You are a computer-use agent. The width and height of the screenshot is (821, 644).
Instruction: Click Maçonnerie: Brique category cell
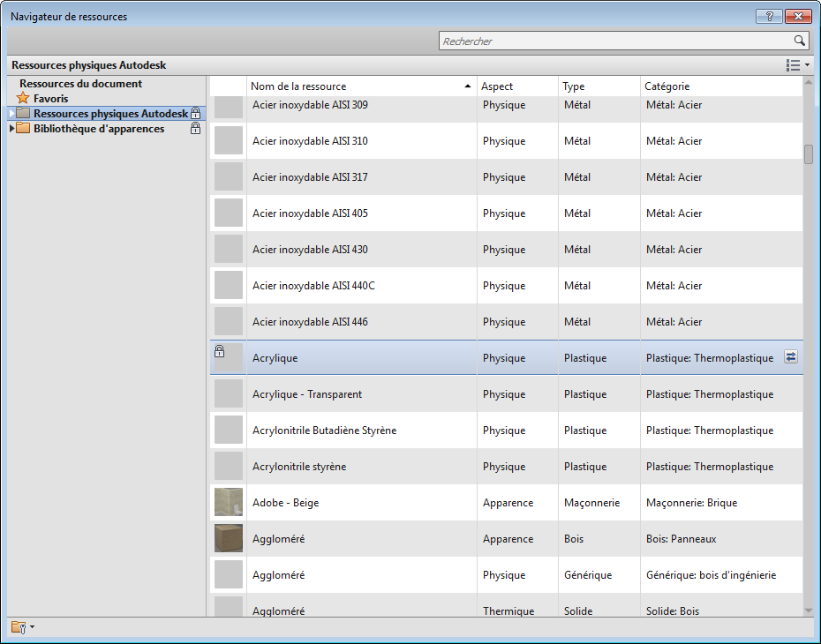691,502
